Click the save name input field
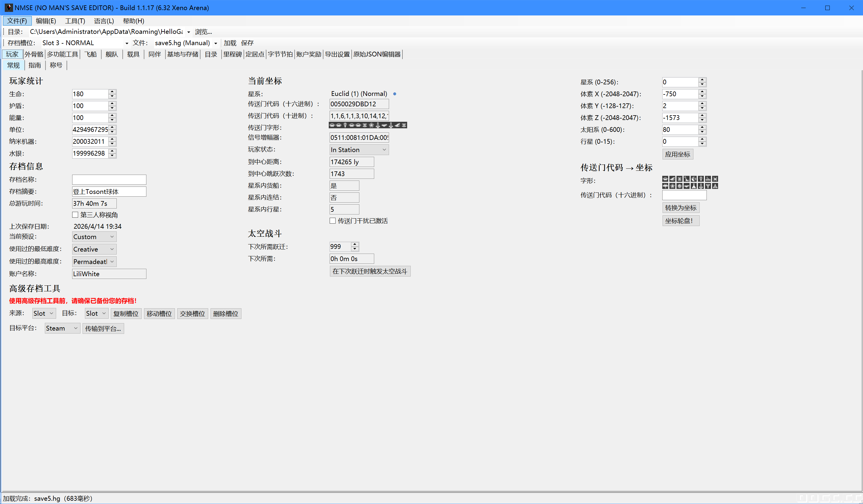This screenshot has width=863, height=504. tap(109, 180)
